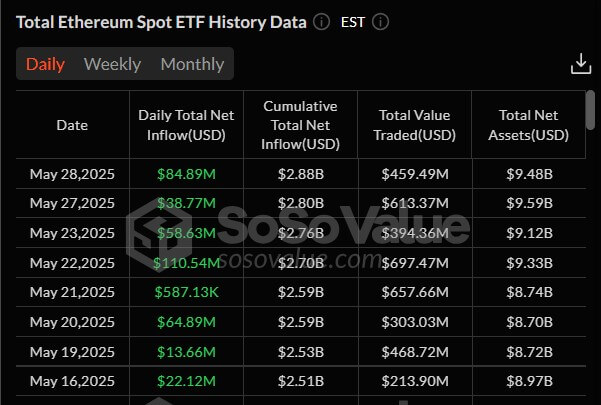
Task: Click the info icon next to EST
Action: pos(380,22)
